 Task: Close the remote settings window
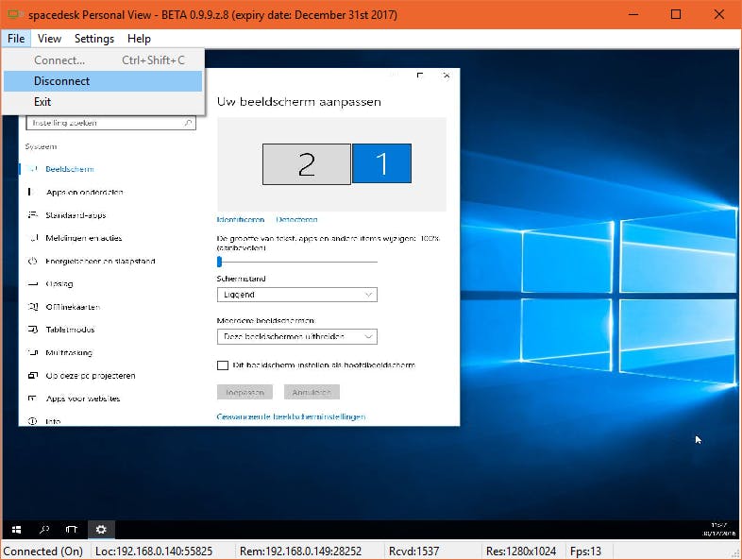[x=447, y=76]
